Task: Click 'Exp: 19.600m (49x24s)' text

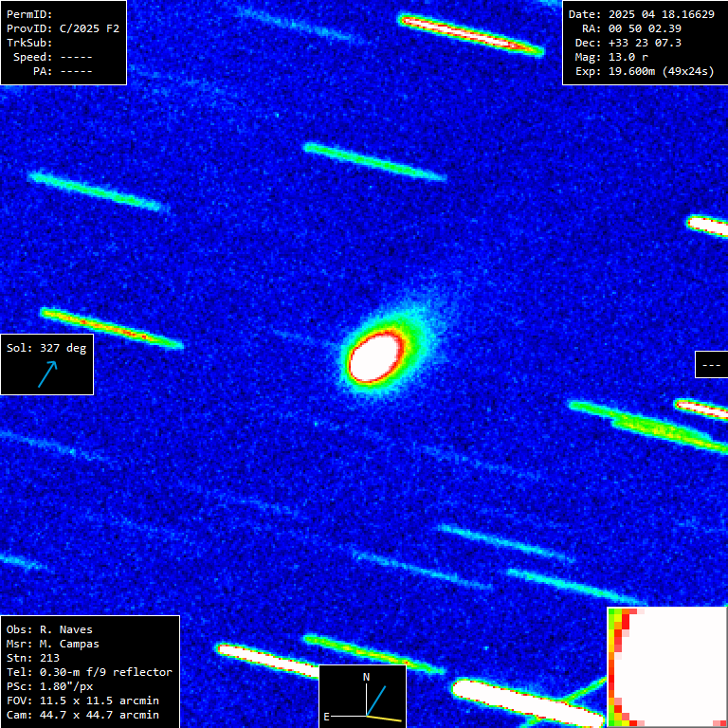Action: 645,71
